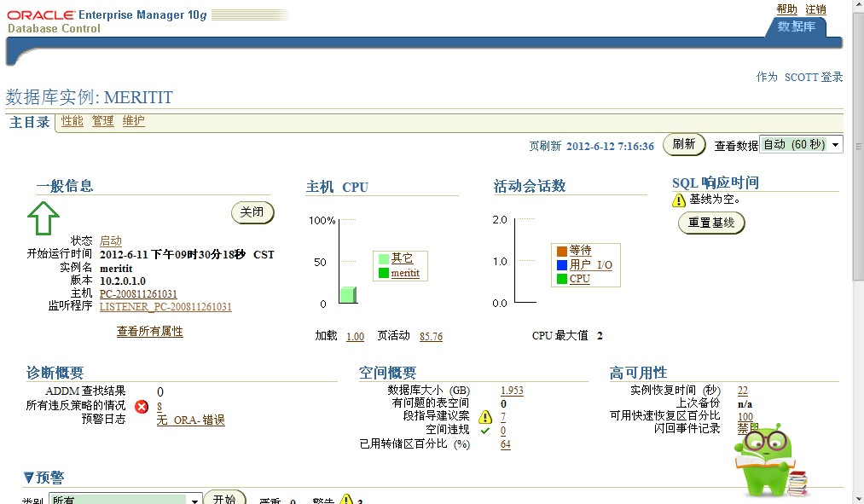The height and width of the screenshot is (504, 864).
Task: Open flash recovery area 100 link
Action: [745, 417]
